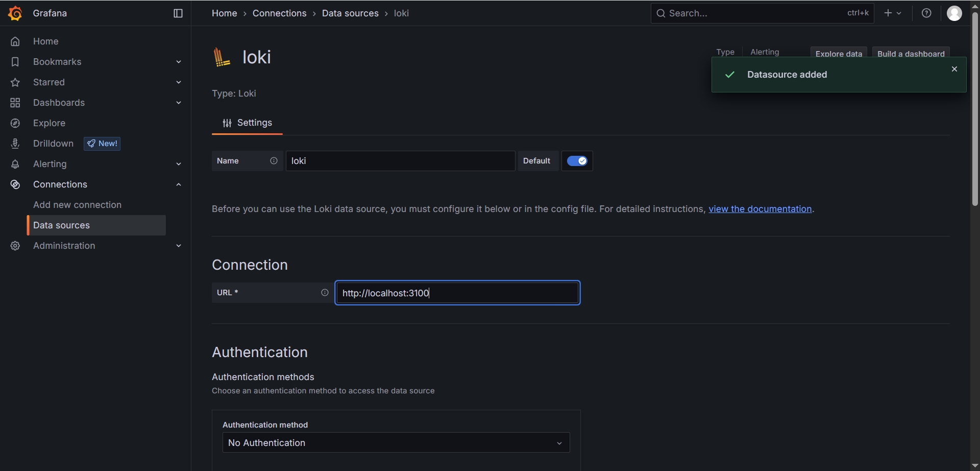Open Explore from the compass icon

15,123
